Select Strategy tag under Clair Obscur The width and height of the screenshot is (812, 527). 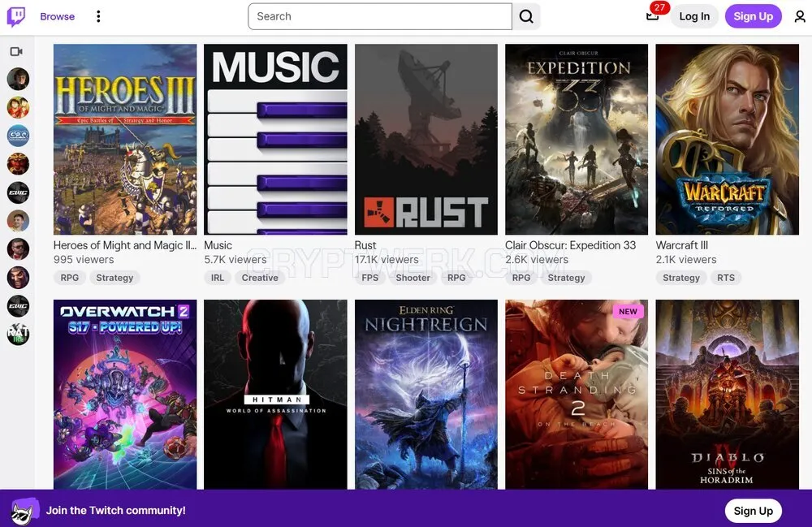tap(566, 278)
